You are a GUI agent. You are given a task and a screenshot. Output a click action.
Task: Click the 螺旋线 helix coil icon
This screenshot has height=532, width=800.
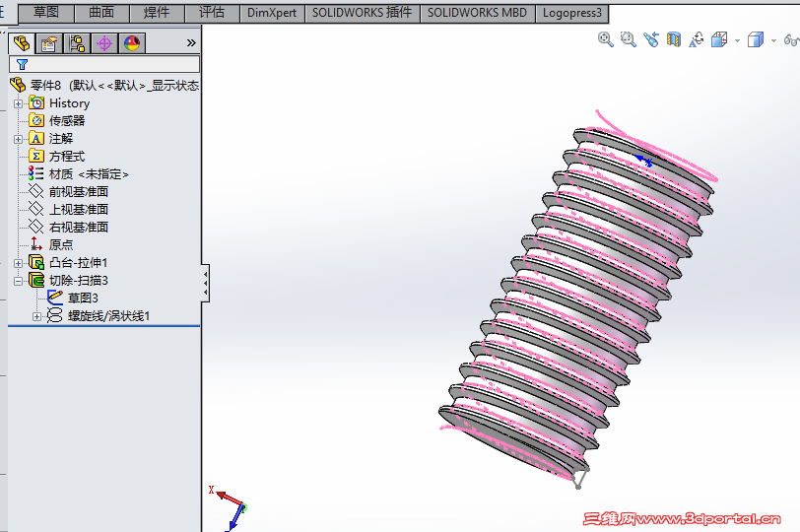point(54,315)
